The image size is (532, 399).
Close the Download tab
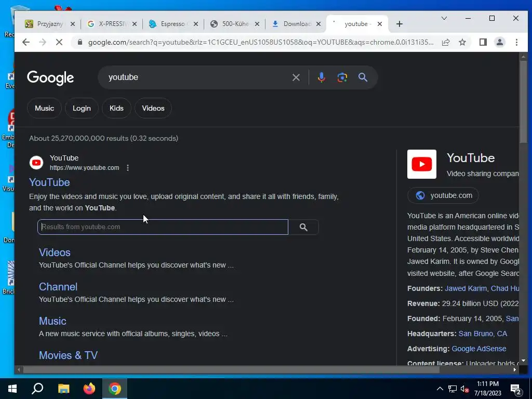point(318,24)
